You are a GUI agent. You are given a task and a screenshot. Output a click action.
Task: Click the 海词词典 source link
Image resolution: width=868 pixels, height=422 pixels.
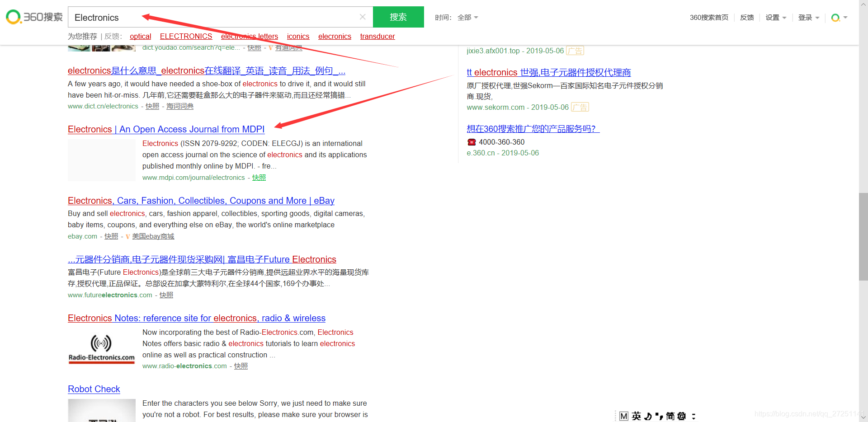[x=180, y=106]
